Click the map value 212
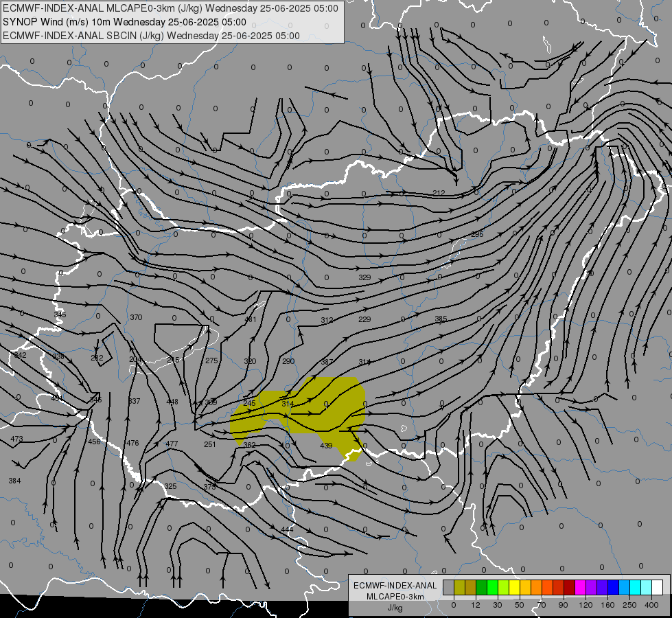Screen dimensions: 672x618 (439, 193)
